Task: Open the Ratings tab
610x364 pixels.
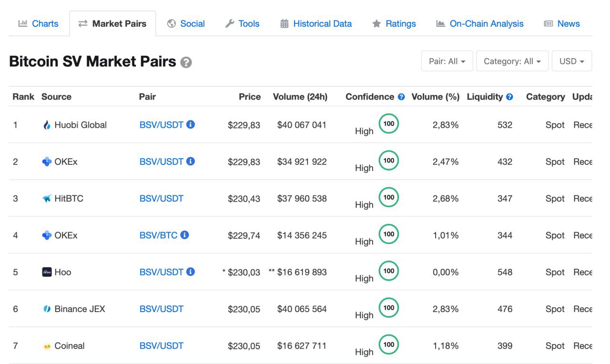Action: tap(394, 23)
